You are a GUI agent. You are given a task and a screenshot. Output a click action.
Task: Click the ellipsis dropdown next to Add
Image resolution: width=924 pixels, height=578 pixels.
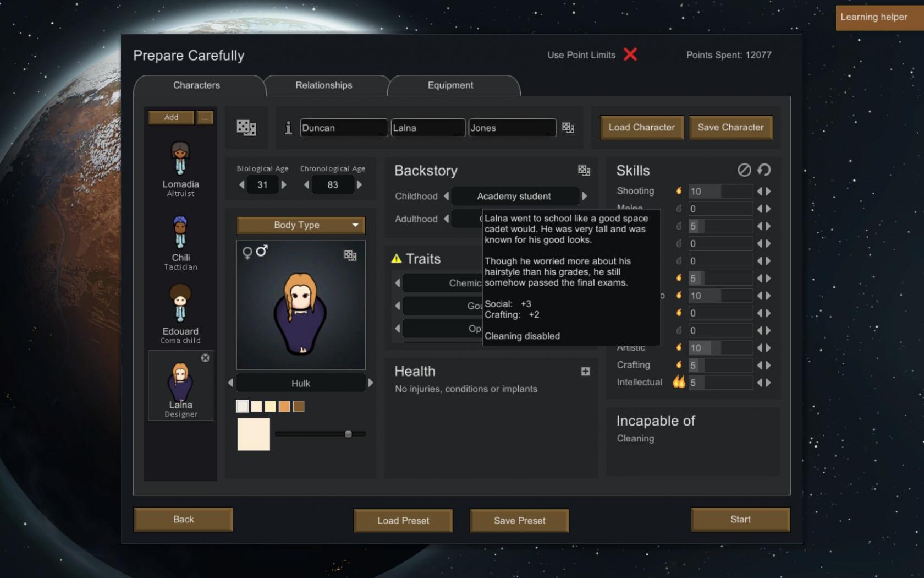click(205, 117)
